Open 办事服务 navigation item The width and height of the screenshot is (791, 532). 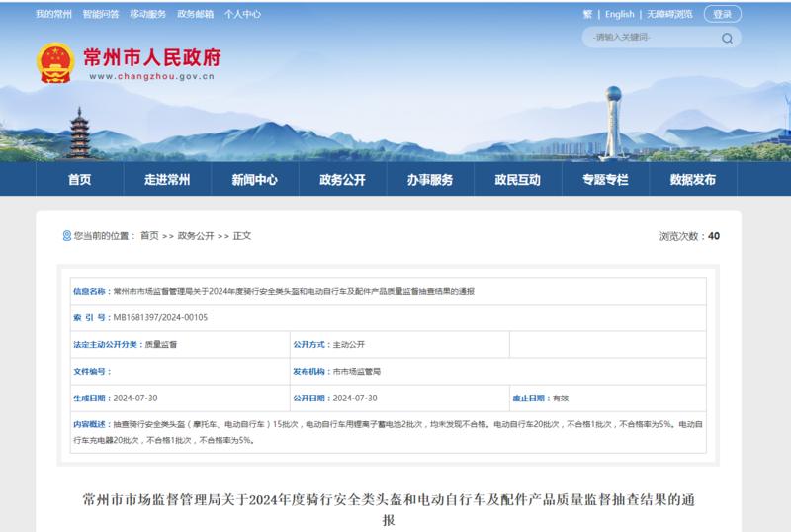430,179
